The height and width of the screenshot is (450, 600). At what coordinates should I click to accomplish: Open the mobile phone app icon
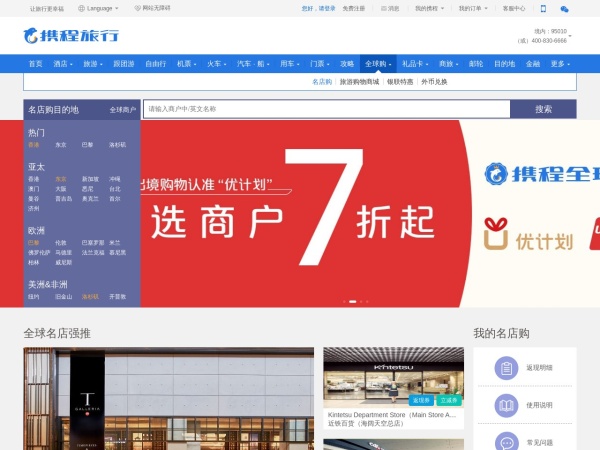[543, 8]
